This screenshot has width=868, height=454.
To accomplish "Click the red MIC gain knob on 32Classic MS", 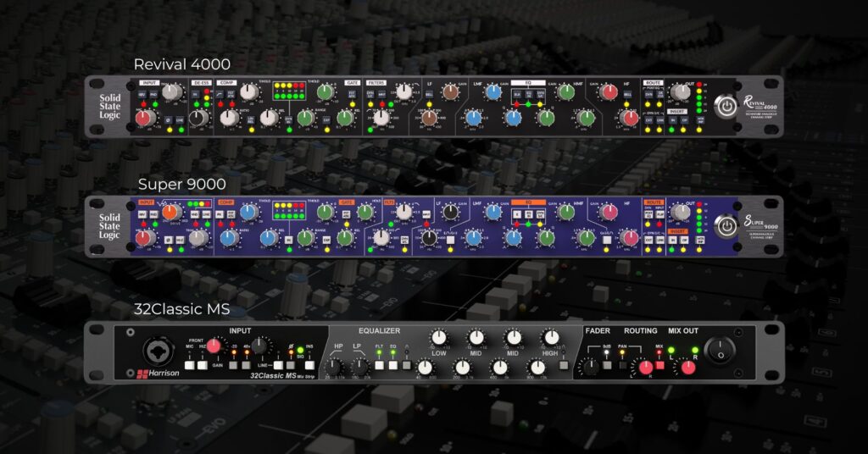I will click(x=214, y=345).
